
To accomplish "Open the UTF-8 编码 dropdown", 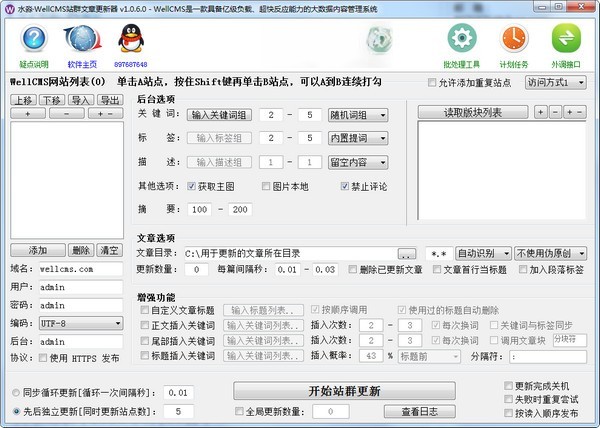I will (81, 324).
